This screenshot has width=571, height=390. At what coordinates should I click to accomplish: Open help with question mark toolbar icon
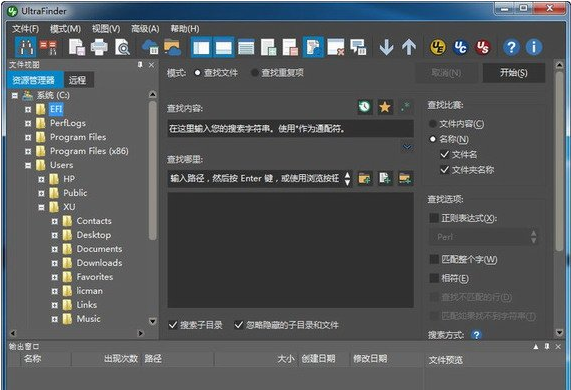click(x=511, y=47)
